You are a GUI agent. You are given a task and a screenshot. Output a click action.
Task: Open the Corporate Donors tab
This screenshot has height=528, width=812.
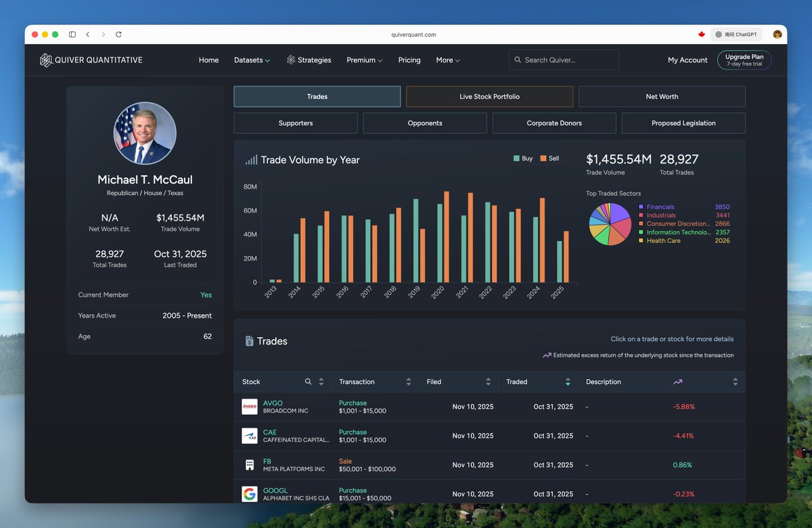(x=554, y=123)
